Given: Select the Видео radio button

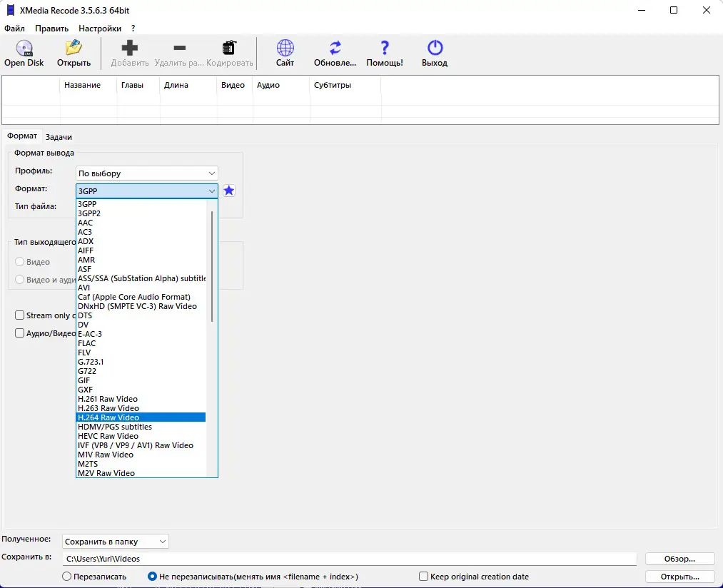Looking at the screenshot, I should point(19,261).
